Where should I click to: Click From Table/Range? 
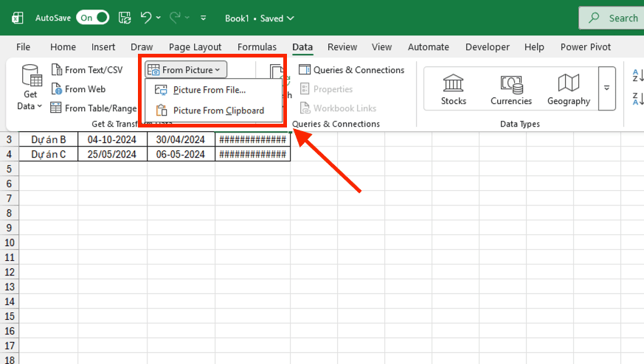pyautogui.click(x=93, y=108)
